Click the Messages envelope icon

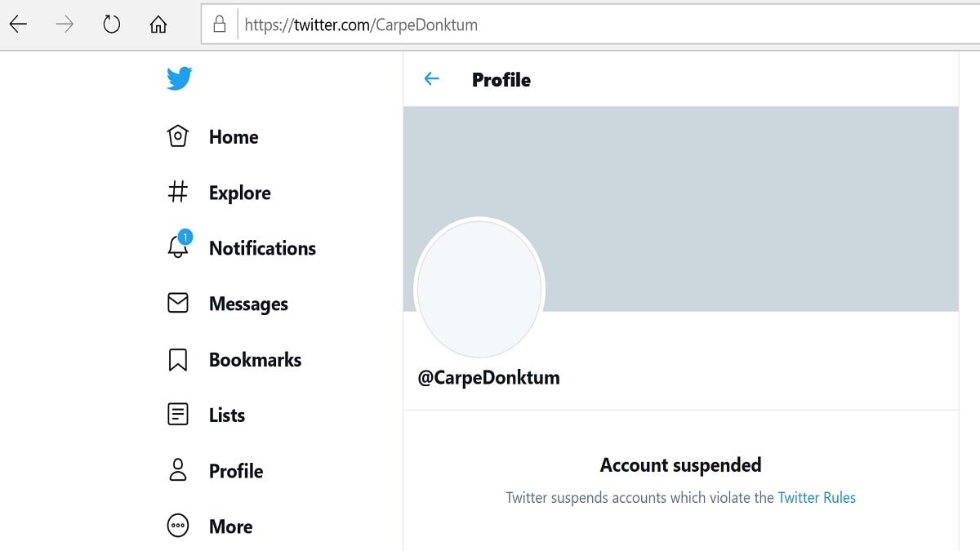tap(177, 304)
